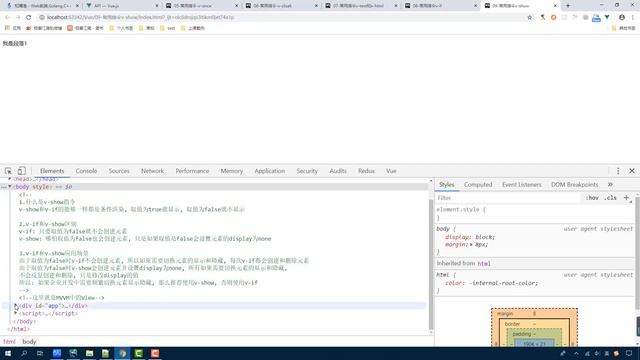
Task: Select the inspect element picker icon
Action: [x=8, y=171]
